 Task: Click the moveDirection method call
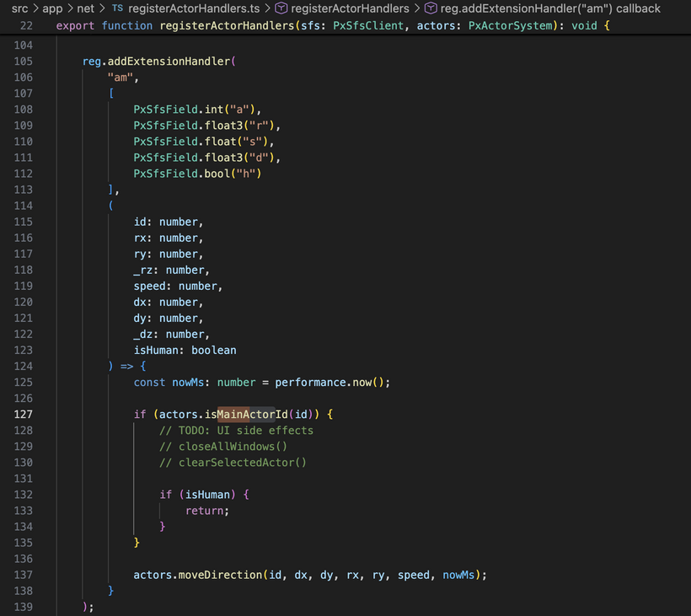[x=221, y=575]
